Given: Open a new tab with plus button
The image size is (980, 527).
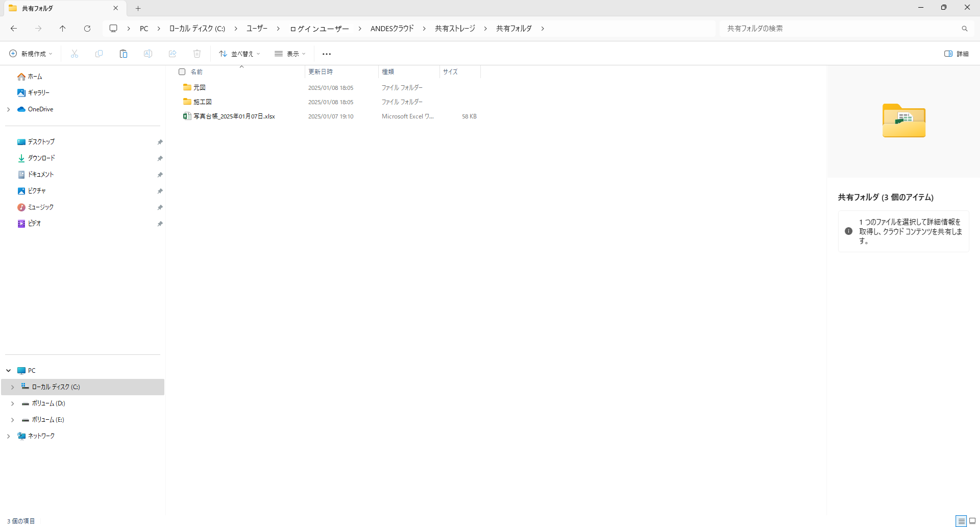Looking at the screenshot, I should pos(138,8).
